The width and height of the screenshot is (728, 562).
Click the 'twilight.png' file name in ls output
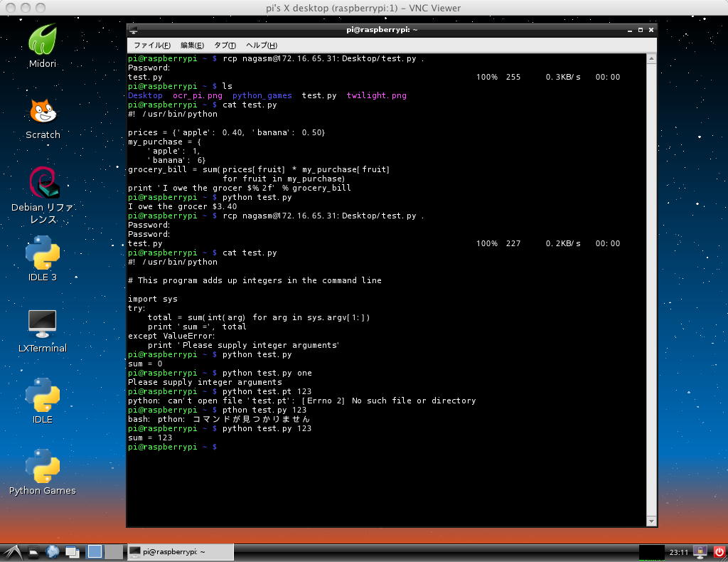[x=377, y=95]
